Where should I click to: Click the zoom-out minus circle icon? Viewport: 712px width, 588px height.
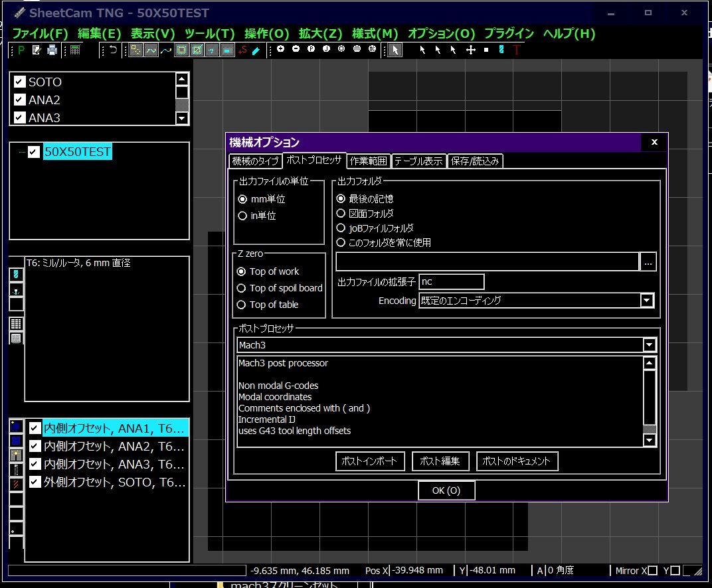296,48
